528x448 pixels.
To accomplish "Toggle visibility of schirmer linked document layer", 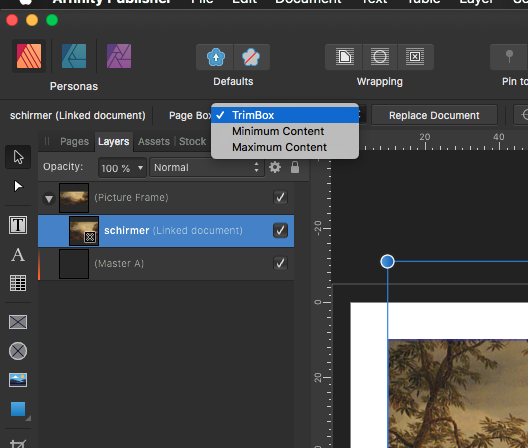I will 280,231.
